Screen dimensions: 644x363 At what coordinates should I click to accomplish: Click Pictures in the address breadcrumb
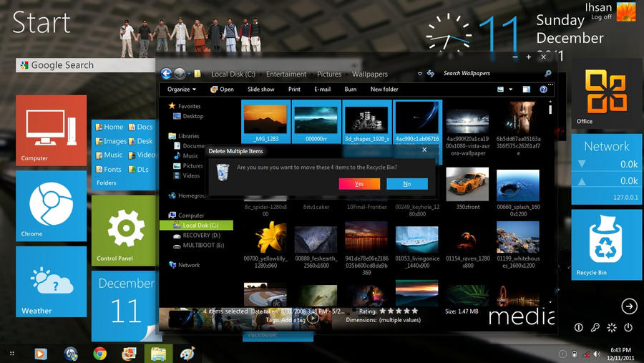tap(329, 74)
